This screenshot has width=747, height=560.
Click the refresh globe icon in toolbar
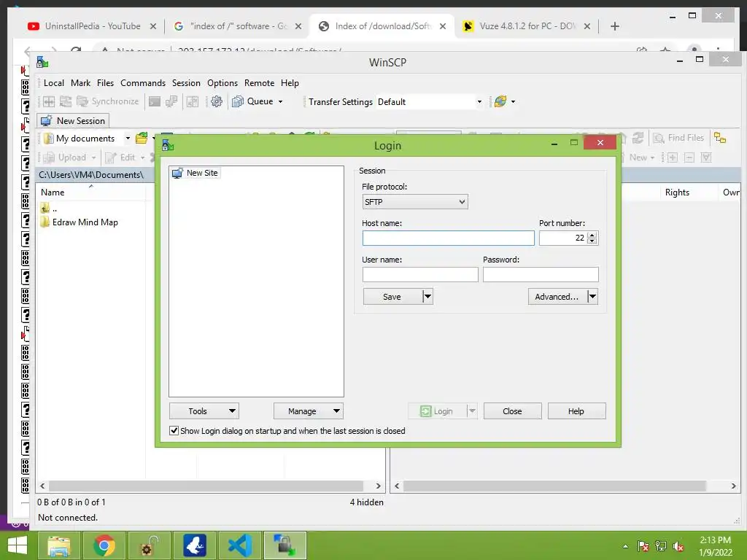pos(500,101)
